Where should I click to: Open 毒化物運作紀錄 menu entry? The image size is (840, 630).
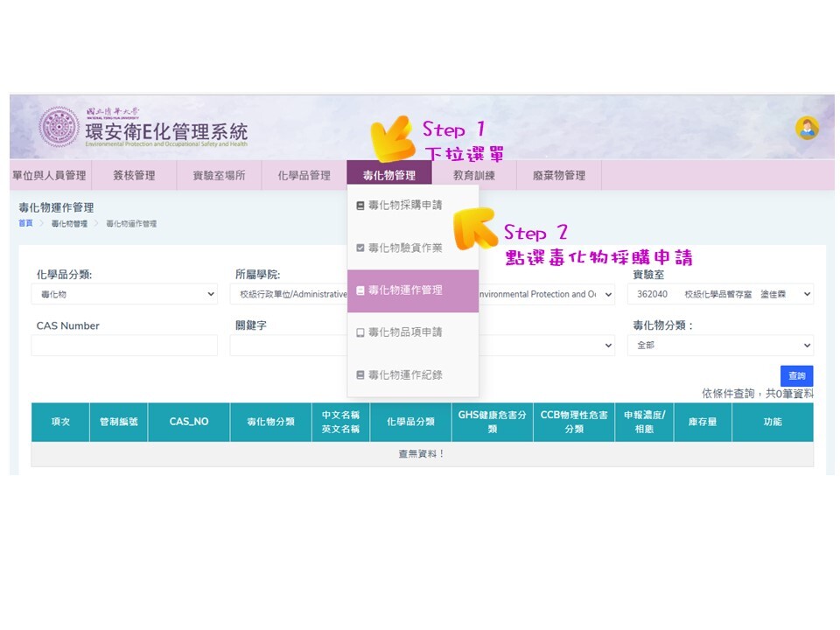404,375
